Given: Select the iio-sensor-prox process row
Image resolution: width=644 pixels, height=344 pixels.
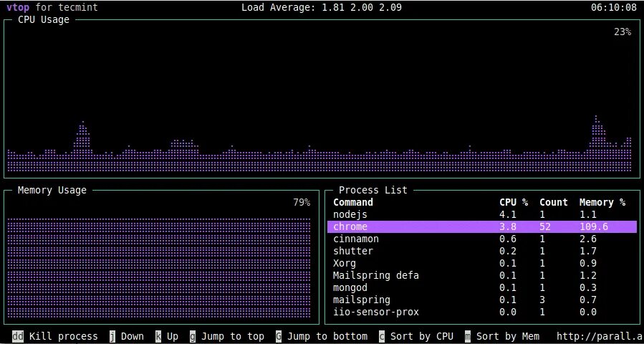Looking at the screenshot, I should (482, 312).
